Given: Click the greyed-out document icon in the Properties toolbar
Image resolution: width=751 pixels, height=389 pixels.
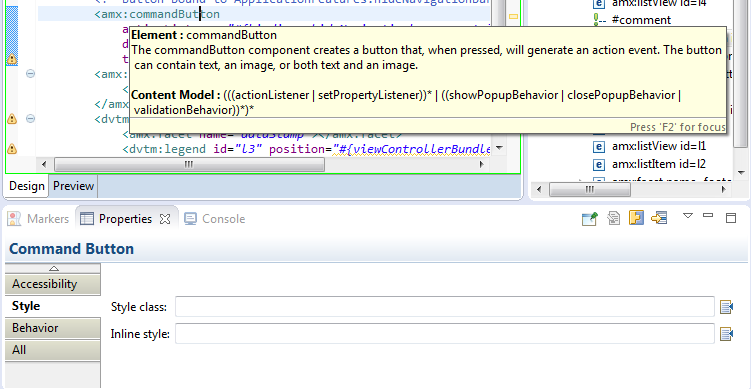Looking at the screenshot, I should 614,218.
